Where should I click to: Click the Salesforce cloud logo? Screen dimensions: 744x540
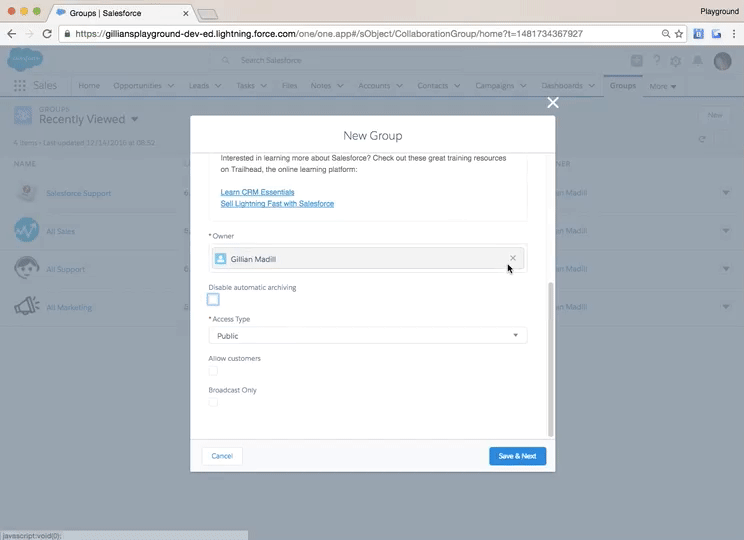pos(25,60)
